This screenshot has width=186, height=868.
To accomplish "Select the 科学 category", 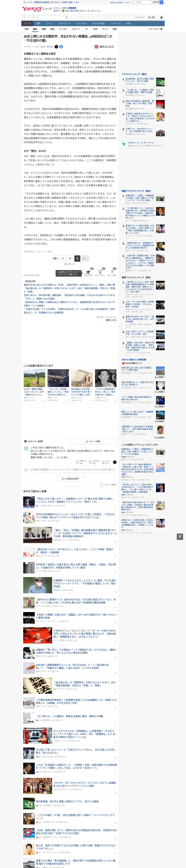I will (95, 29).
